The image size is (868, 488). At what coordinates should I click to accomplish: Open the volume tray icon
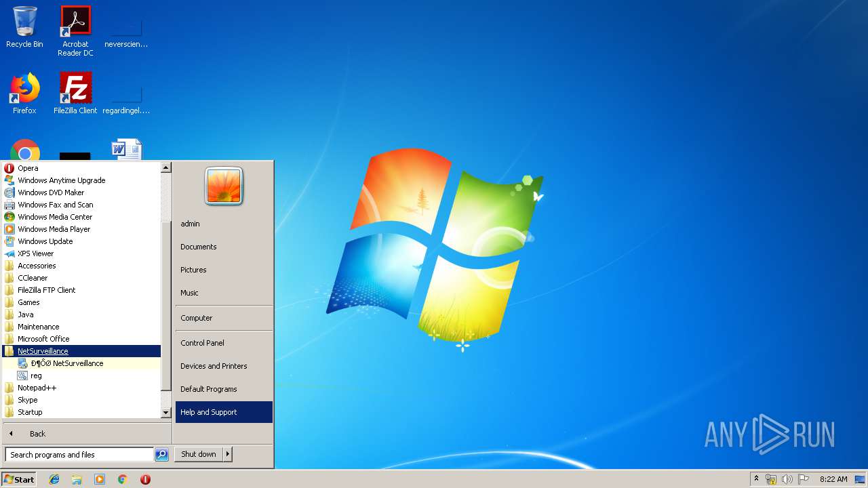(787, 479)
